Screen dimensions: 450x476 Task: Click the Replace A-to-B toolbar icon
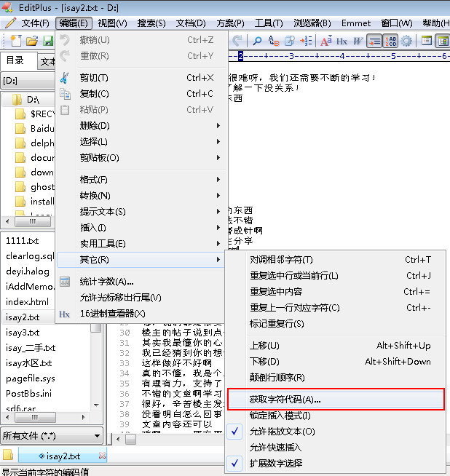coord(274,41)
